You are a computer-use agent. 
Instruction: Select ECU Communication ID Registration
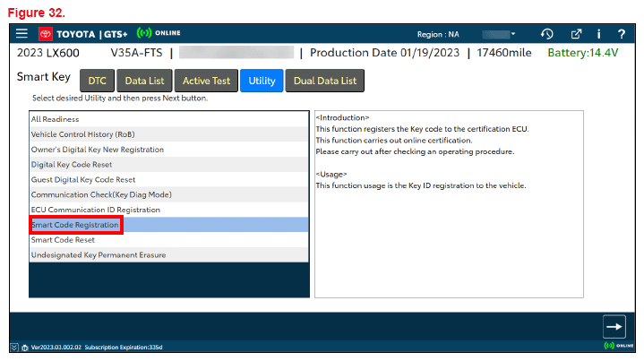[x=168, y=210]
